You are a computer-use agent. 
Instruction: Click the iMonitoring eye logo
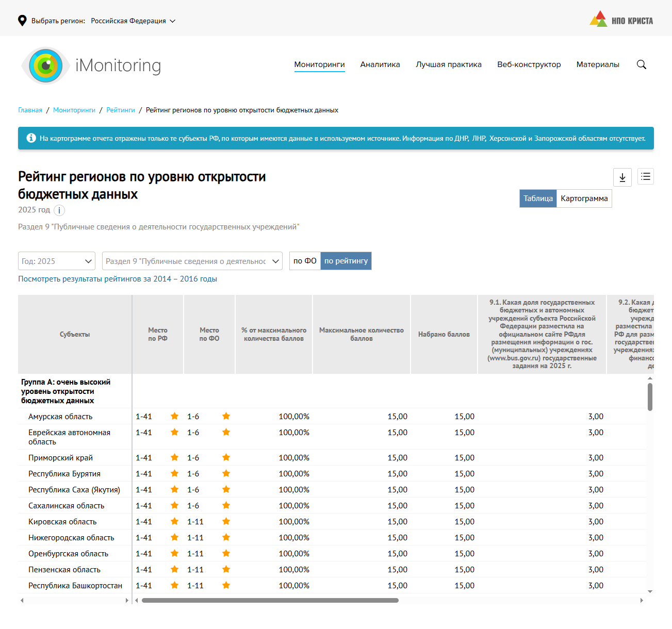[46, 65]
